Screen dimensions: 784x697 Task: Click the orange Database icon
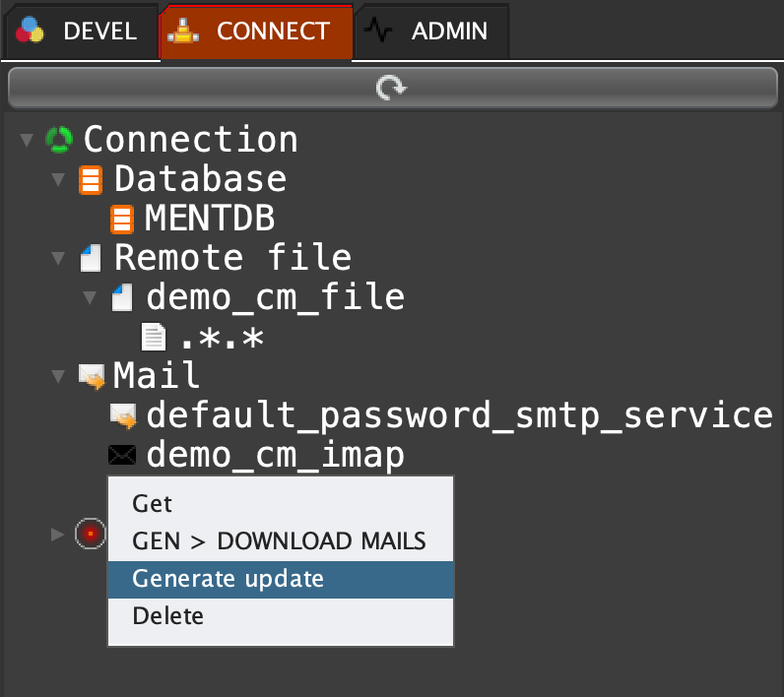91,179
